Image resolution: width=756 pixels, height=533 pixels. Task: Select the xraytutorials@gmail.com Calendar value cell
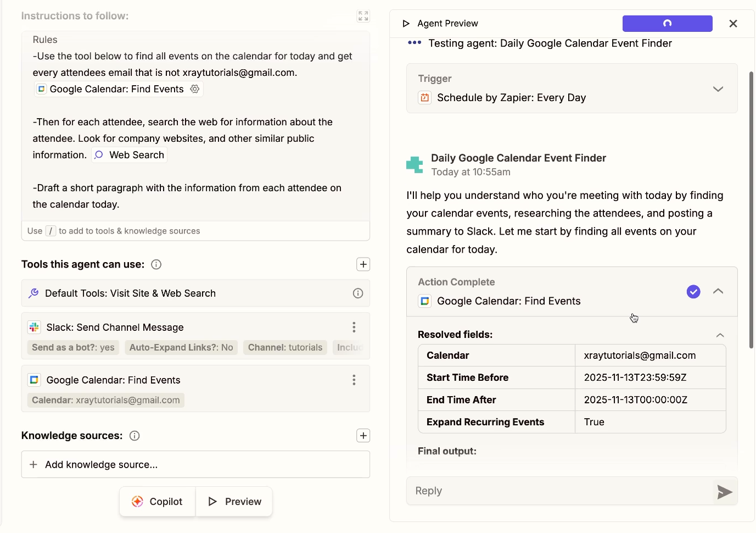point(651,356)
